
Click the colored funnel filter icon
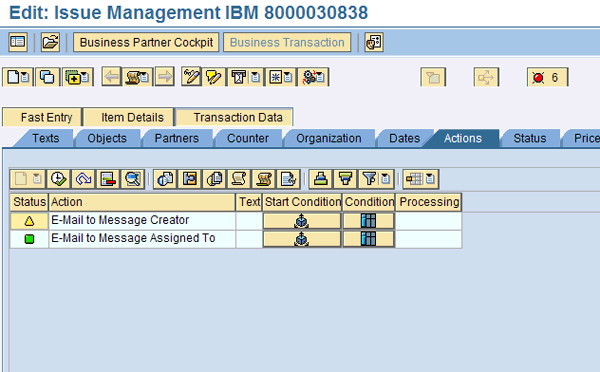pos(346,179)
